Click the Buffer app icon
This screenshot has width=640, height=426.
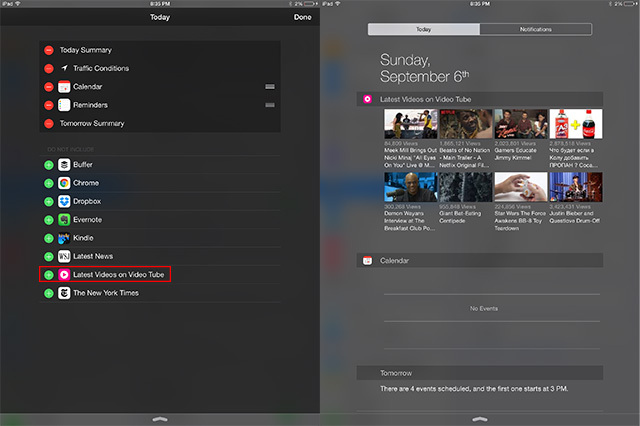pyautogui.click(x=64, y=165)
